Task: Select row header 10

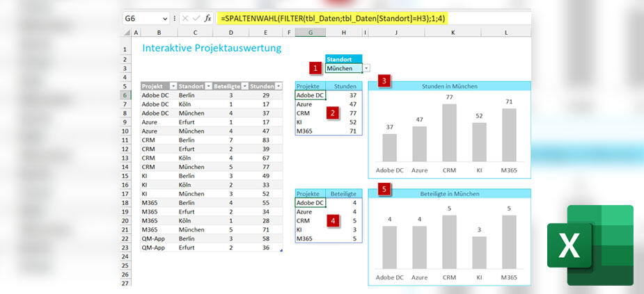Action: [125, 131]
